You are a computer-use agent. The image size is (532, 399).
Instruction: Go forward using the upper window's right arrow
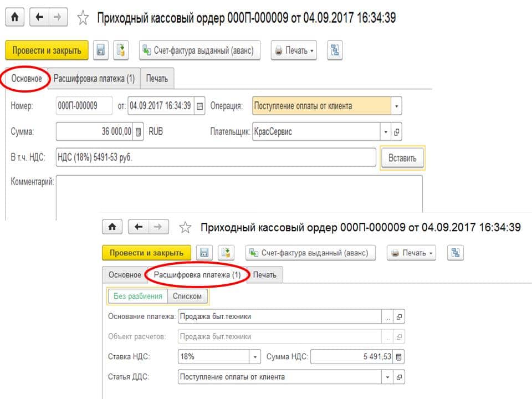(58, 17)
